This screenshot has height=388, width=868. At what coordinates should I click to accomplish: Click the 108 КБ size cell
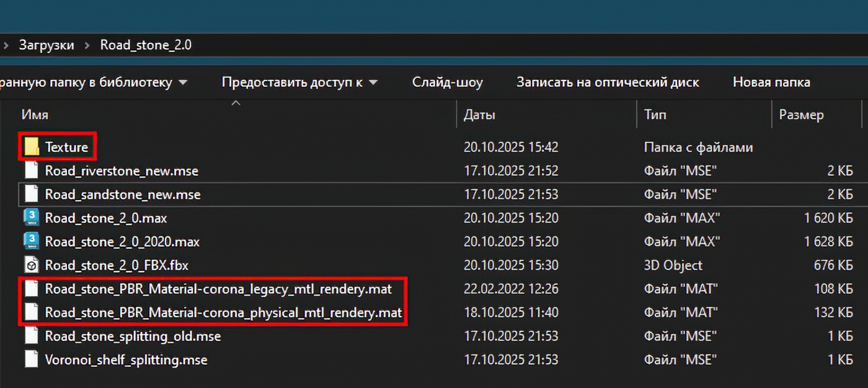833,289
